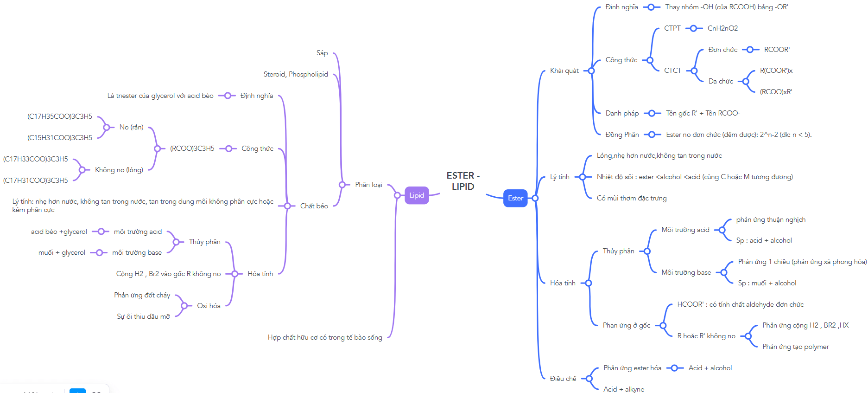Select the CnH2nO2 formula node
This screenshot has width=868, height=393.
tap(722, 28)
